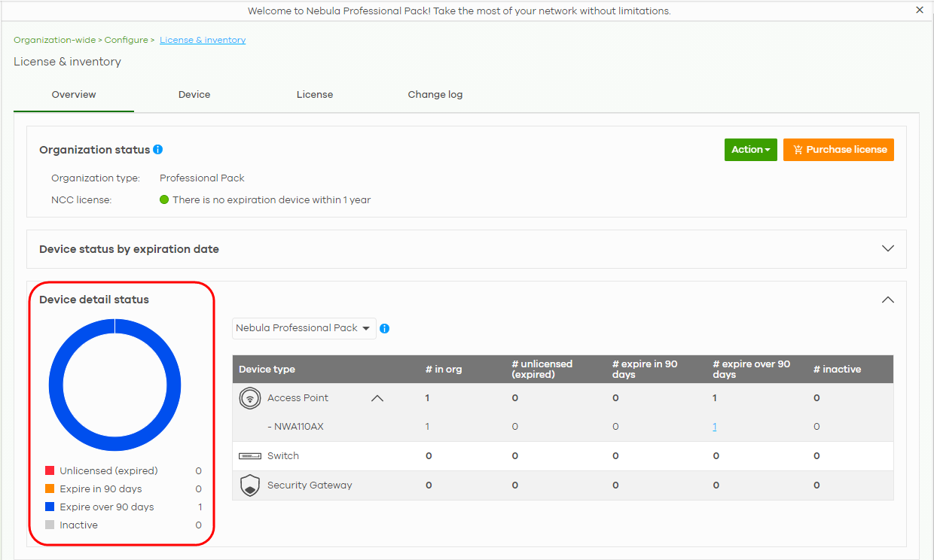This screenshot has height=560, width=934.
Task: Switch to the Change log tab
Action: click(435, 95)
